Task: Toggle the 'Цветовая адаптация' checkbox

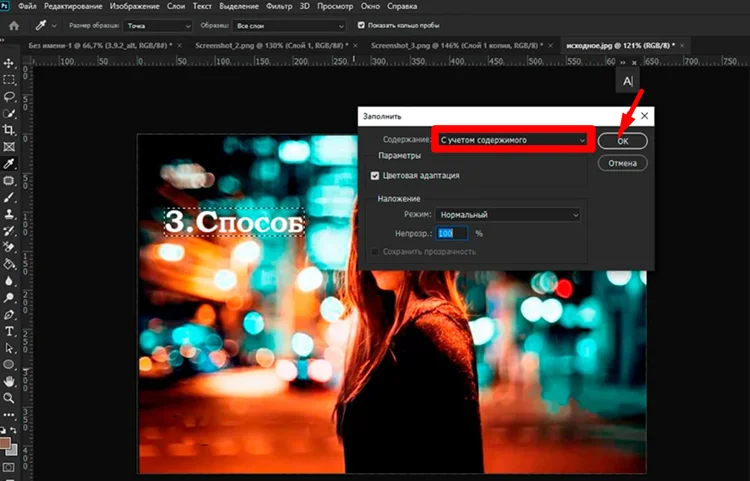Action: click(x=375, y=176)
